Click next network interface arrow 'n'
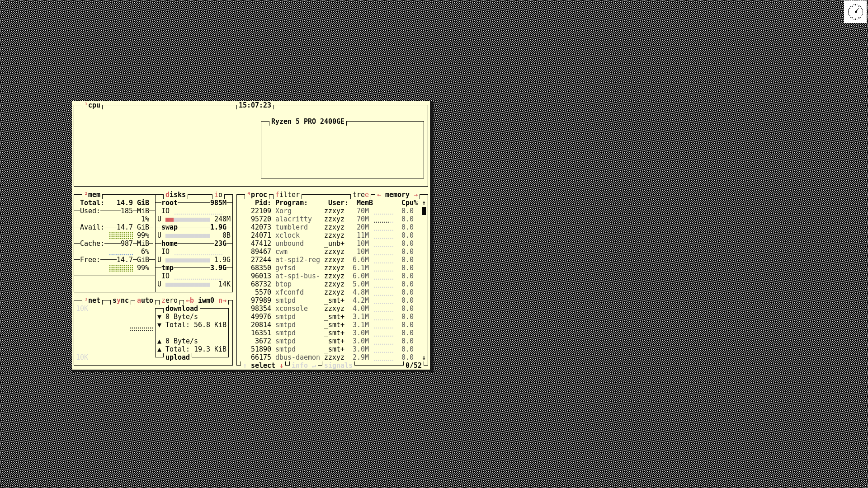This screenshot has height=488, width=868. 222,300
